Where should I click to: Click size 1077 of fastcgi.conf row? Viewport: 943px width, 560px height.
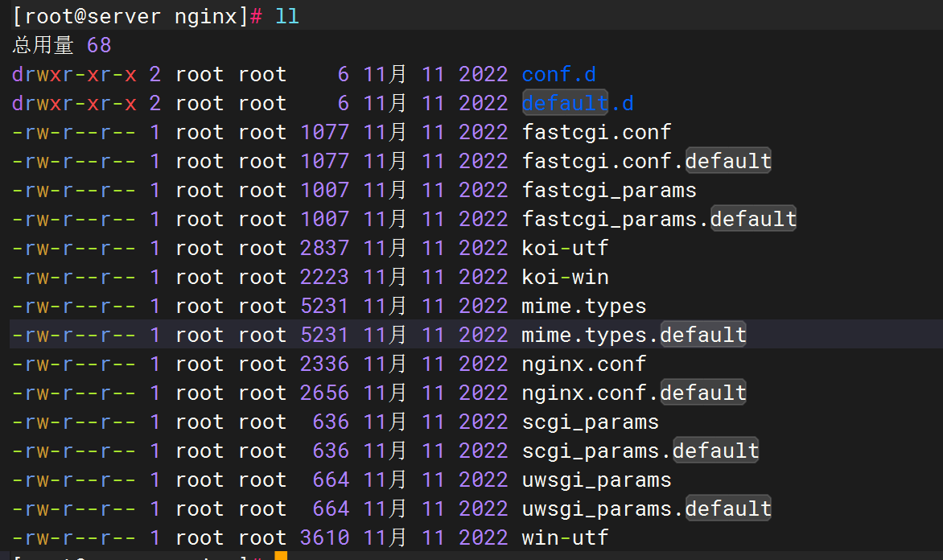[324, 132]
